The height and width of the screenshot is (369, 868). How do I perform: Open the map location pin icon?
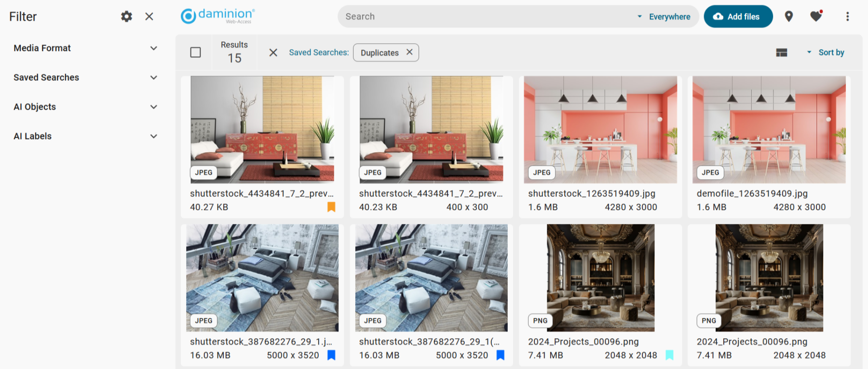(x=789, y=16)
